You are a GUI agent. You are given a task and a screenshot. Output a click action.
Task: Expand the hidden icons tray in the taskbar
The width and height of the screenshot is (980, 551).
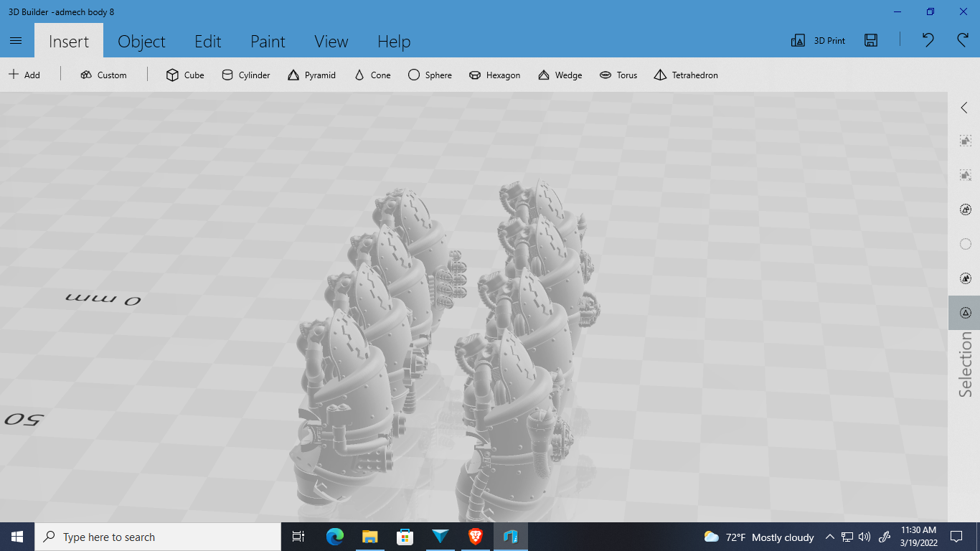[829, 537]
